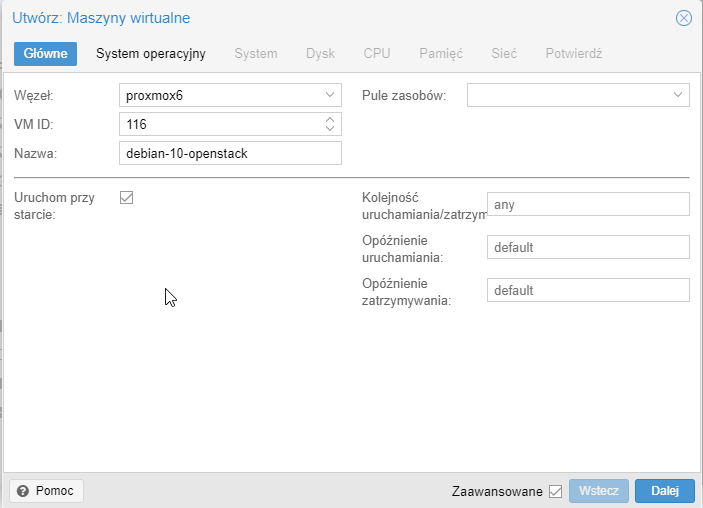This screenshot has width=703, height=508.
Task: Switch to the System operacyjny tab
Action: (151, 54)
